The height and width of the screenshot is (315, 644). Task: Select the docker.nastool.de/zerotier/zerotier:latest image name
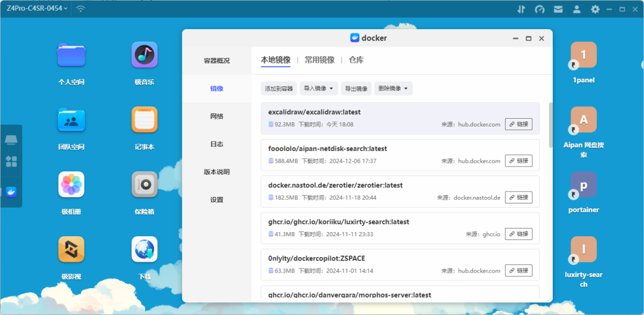(335, 185)
